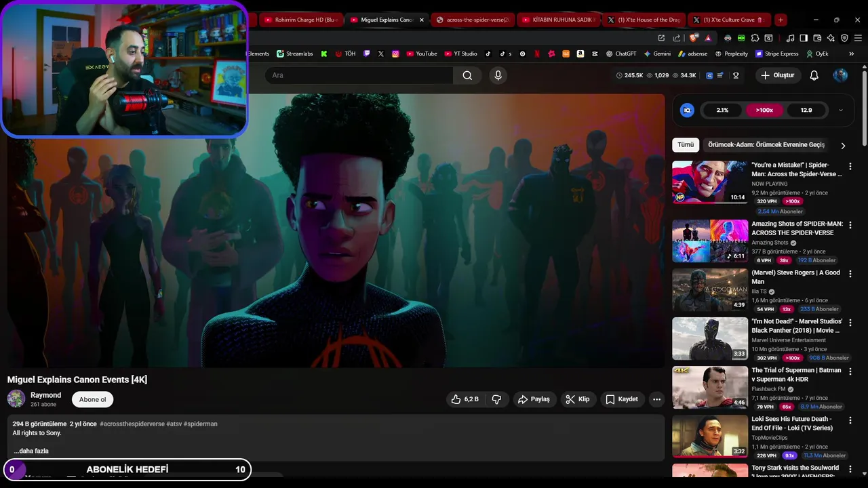Viewport: 868px width, 488px height.
Task: Open options for "You're a Mistake!" video
Action: pyautogui.click(x=850, y=166)
